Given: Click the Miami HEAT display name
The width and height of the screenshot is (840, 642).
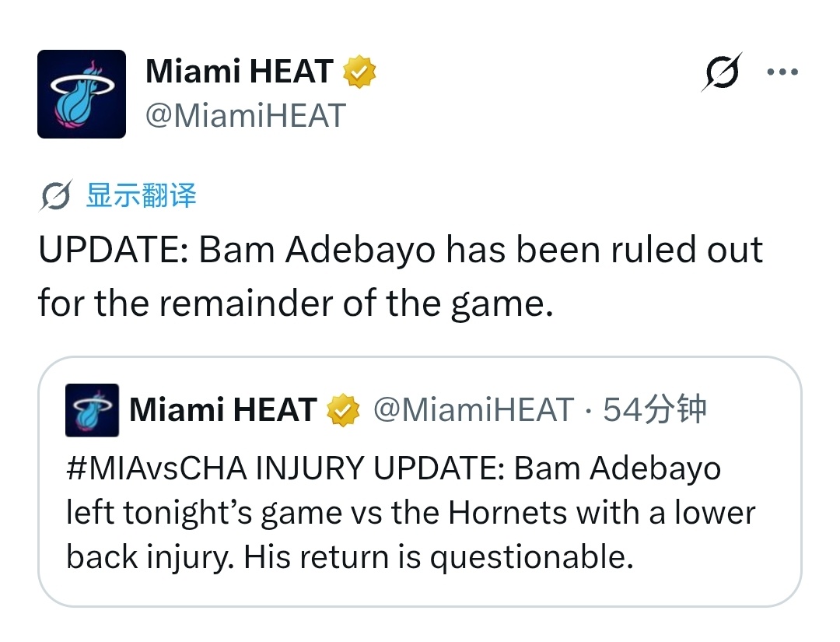Looking at the screenshot, I should [241, 70].
